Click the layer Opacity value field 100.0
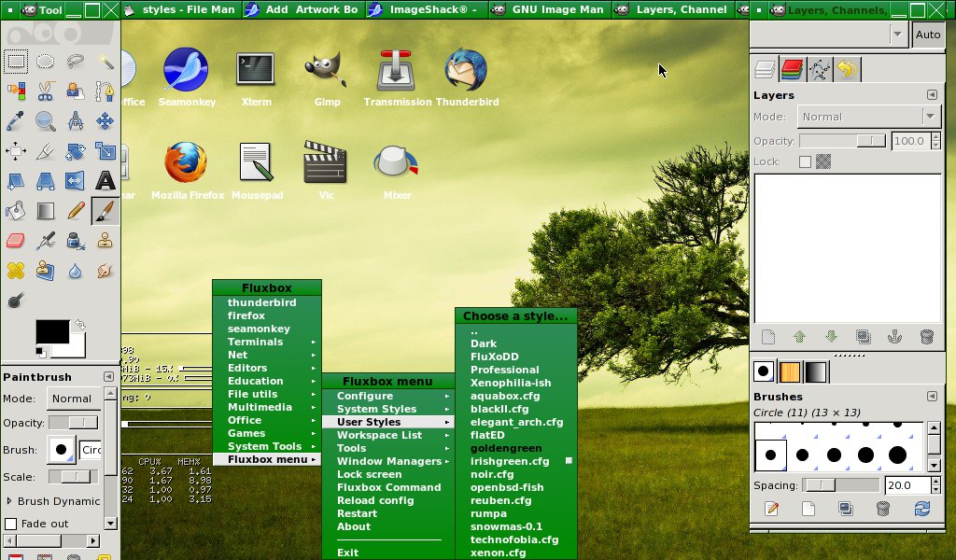 [x=910, y=141]
